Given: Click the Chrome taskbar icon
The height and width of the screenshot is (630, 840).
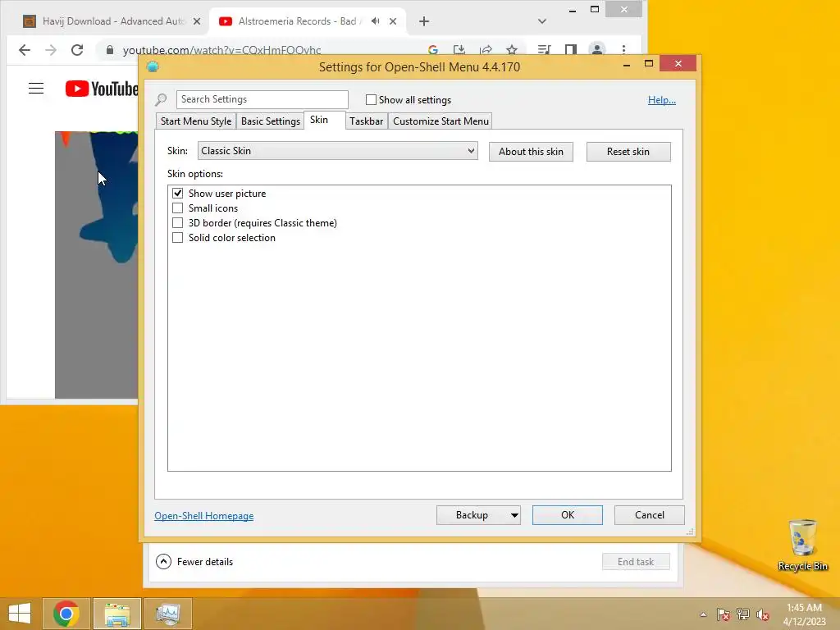Looking at the screenshot, I should 66,614.
